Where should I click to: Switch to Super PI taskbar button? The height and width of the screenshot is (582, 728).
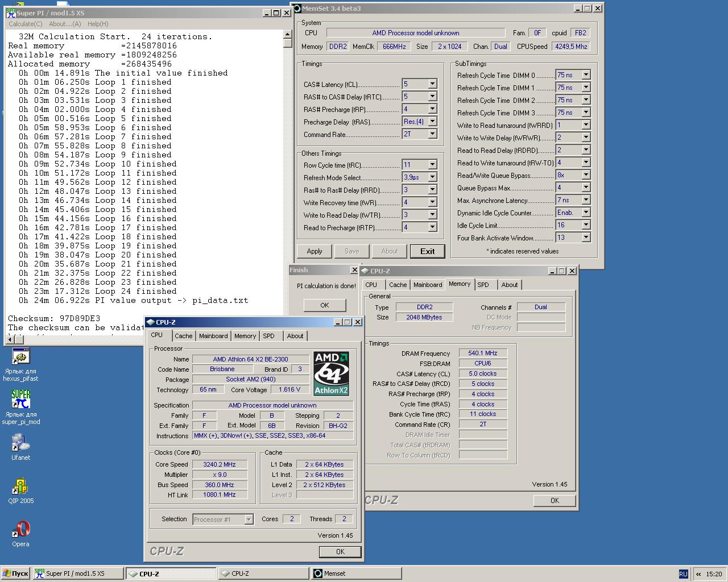click(x=78, y=573)
